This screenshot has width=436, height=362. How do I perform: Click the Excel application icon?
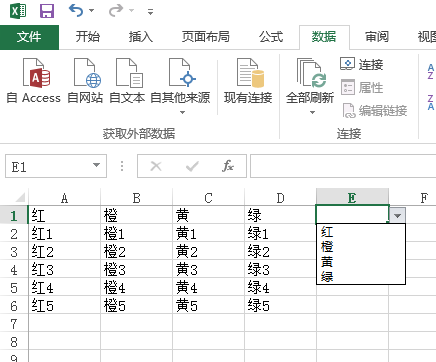click(18, 11)
